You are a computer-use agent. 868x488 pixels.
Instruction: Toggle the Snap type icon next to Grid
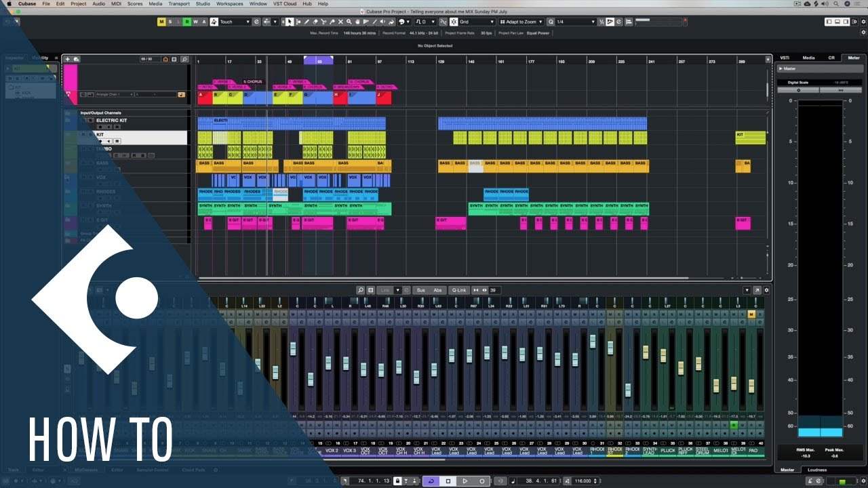[454, 22]
